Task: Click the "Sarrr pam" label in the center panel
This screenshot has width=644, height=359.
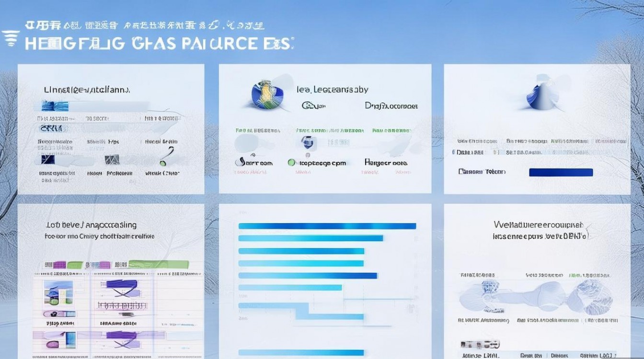Action: [x=253, y=163]
